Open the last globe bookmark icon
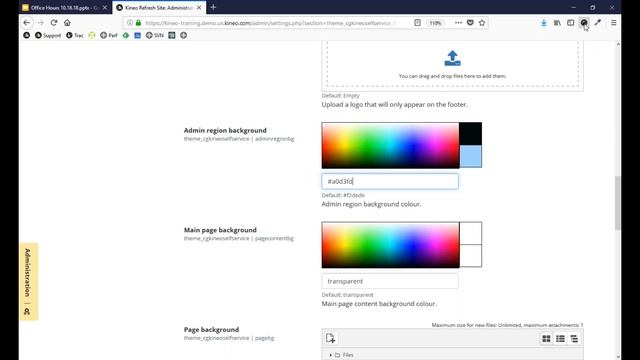Screen dimensions: 640x360 coord(184,36)
